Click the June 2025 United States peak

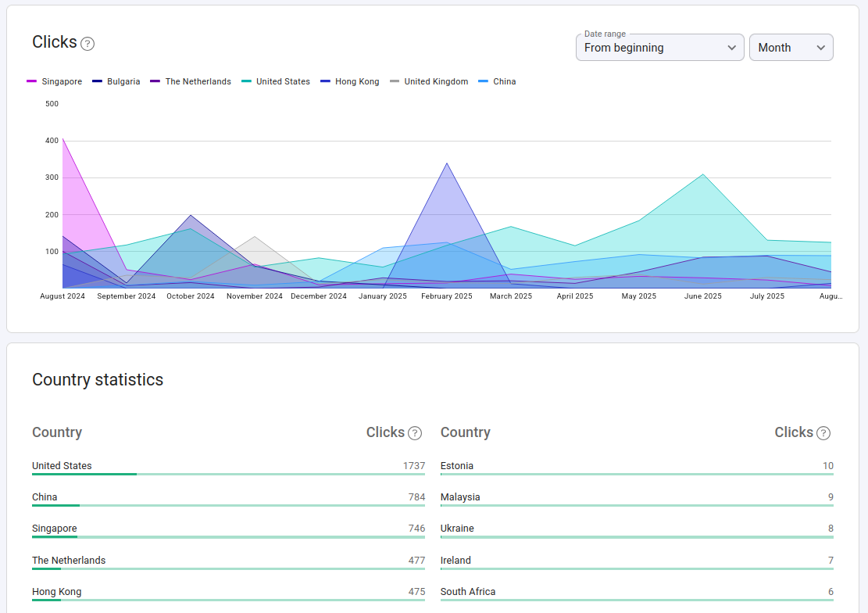pos(702,174)
